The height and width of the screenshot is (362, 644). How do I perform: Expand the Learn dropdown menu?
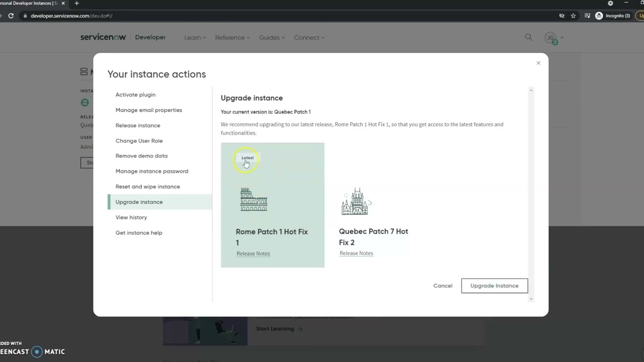coord(195,37)
